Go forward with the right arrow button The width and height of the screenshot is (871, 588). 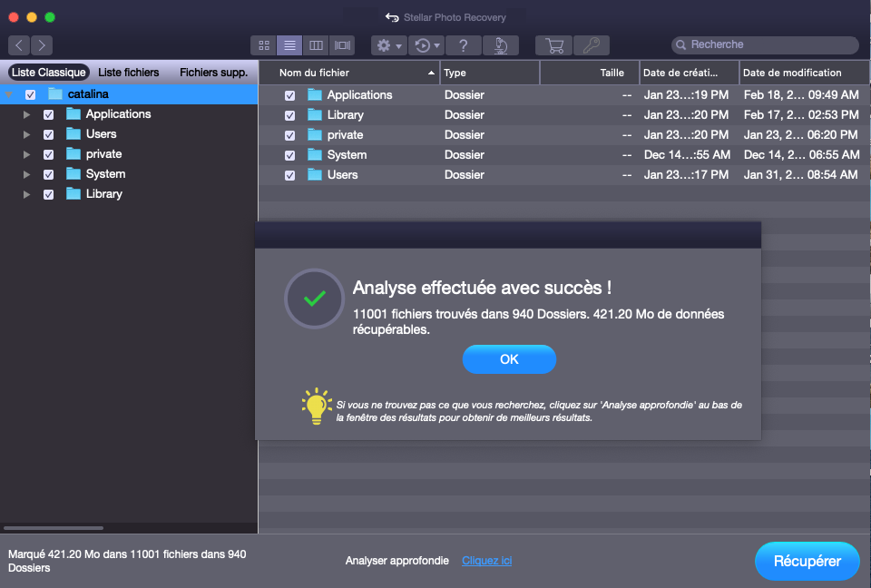coord(42,45)
